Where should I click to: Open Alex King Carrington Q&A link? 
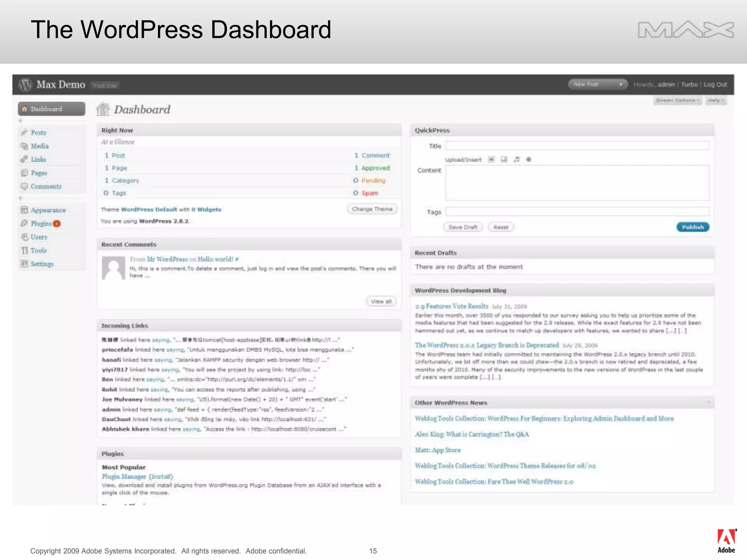pos(472,434)
